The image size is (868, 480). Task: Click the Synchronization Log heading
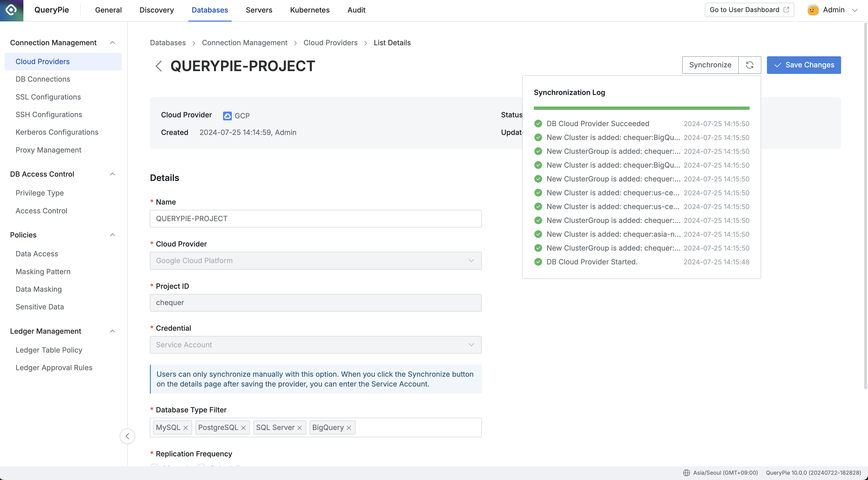pos(569,92)
